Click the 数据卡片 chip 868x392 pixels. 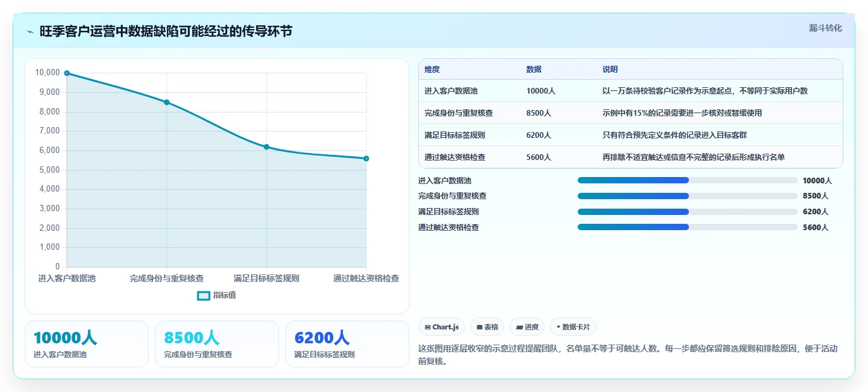pos(573,327)
